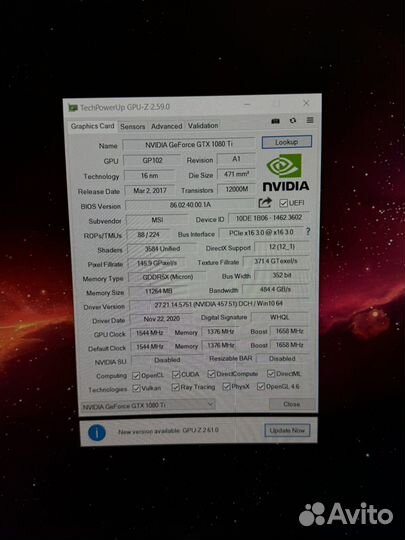Click the Texture Fillrate value 371.4 GTexel/s

276,261
